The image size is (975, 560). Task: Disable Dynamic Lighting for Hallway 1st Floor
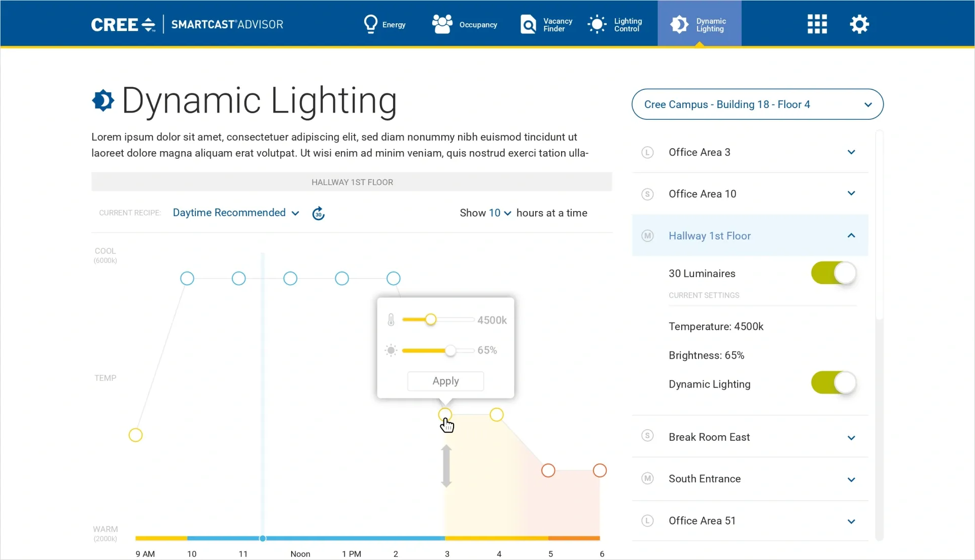(832, 383)
